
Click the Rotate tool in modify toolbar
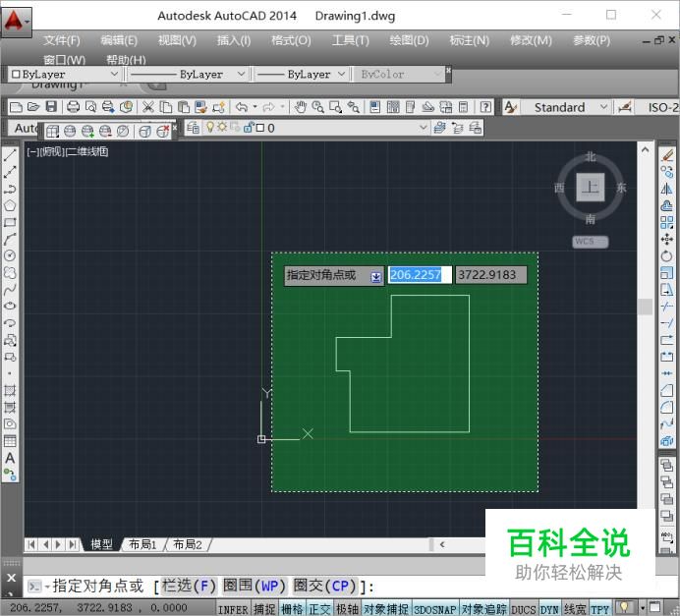pos(667,256)
